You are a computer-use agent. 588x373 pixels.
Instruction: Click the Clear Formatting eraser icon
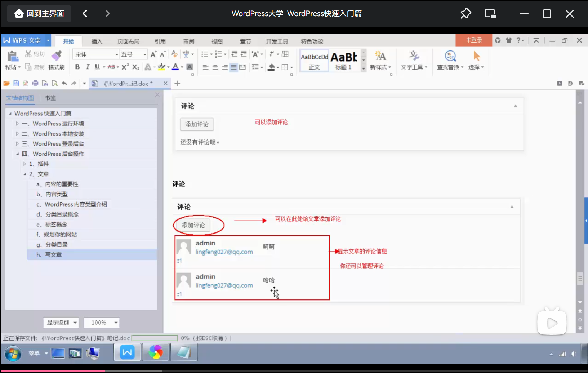(175, 54)
